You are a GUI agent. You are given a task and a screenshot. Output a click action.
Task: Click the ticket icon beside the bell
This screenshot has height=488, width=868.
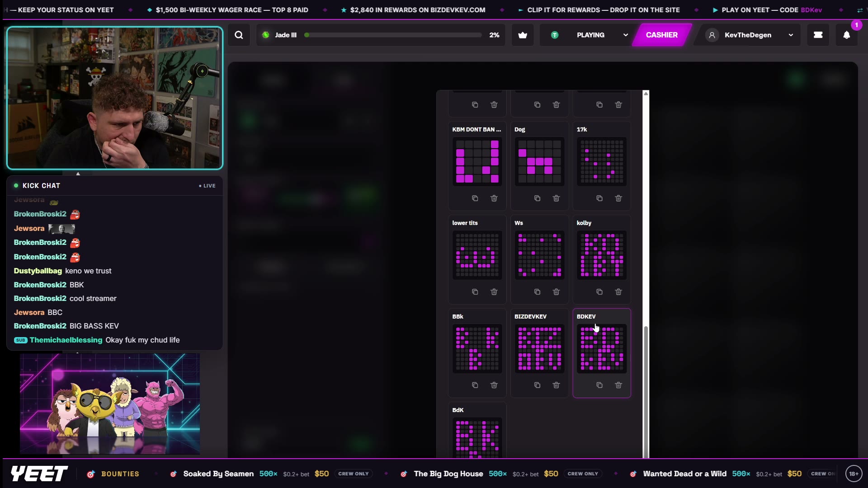[818, 35]
